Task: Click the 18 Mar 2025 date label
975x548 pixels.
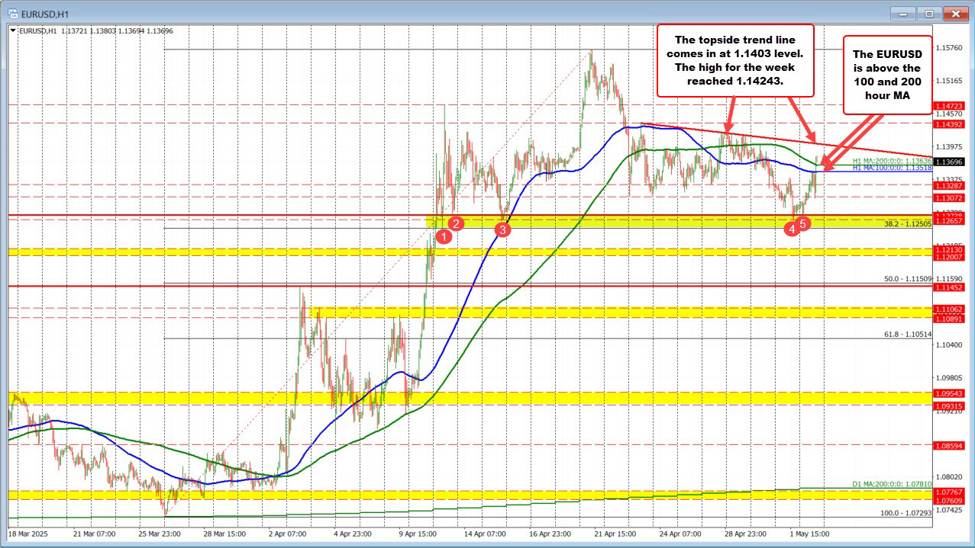Action: pos(28,534)
